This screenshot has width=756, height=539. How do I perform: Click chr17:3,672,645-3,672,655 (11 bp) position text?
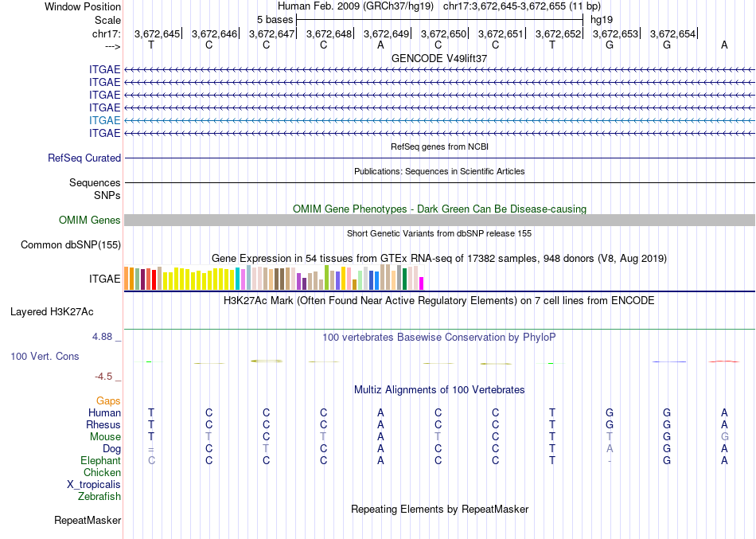click(522, 6)
